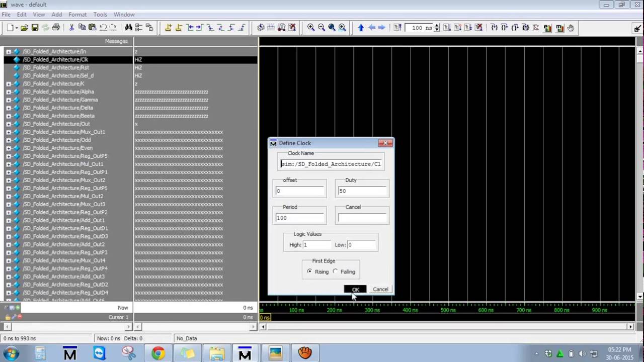Click the Save floppy disk icon
The height and width of the screenshot is (362, 644).
click(x=35, y=28)
